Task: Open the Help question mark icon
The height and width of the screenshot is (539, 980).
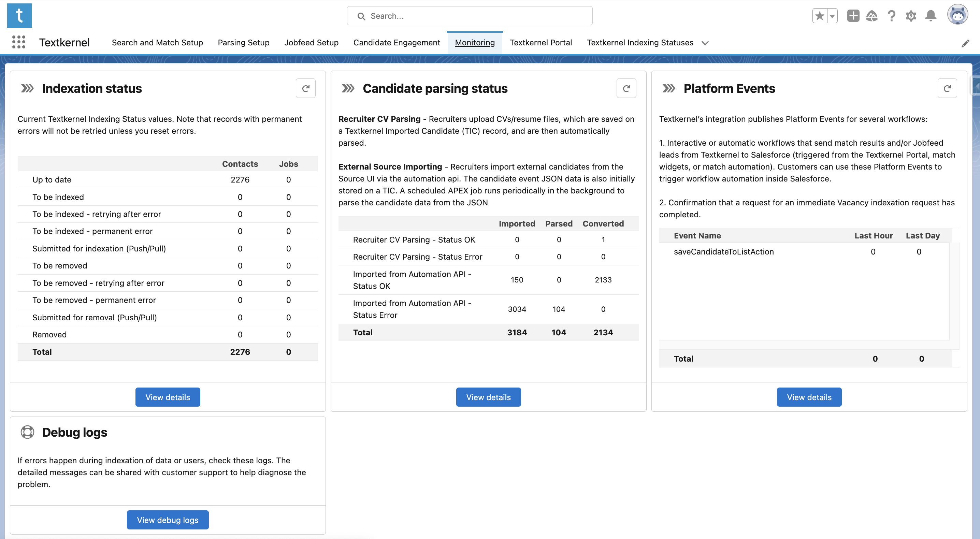Action: 891,16
